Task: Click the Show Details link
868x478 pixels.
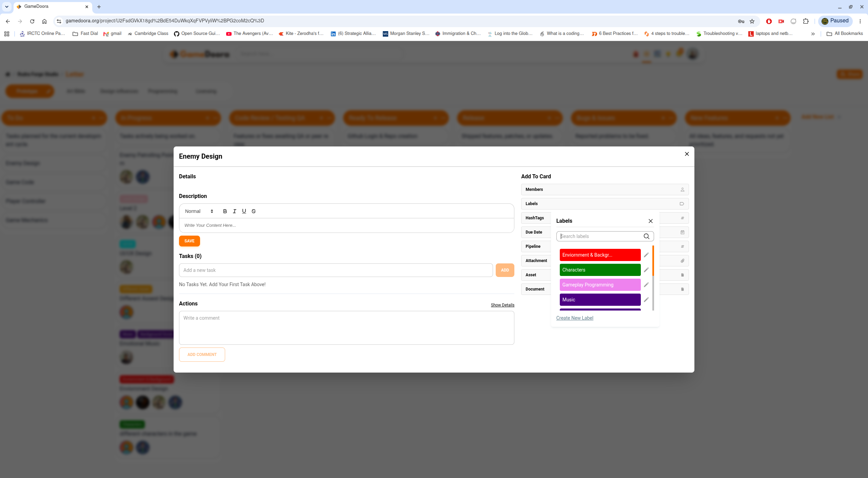Action: click(502, 305)
